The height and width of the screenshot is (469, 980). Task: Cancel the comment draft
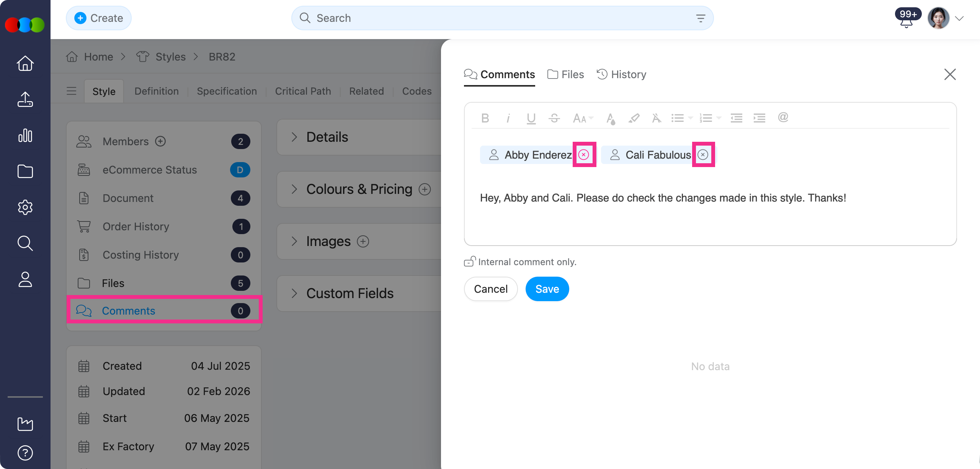coord(491,289)
